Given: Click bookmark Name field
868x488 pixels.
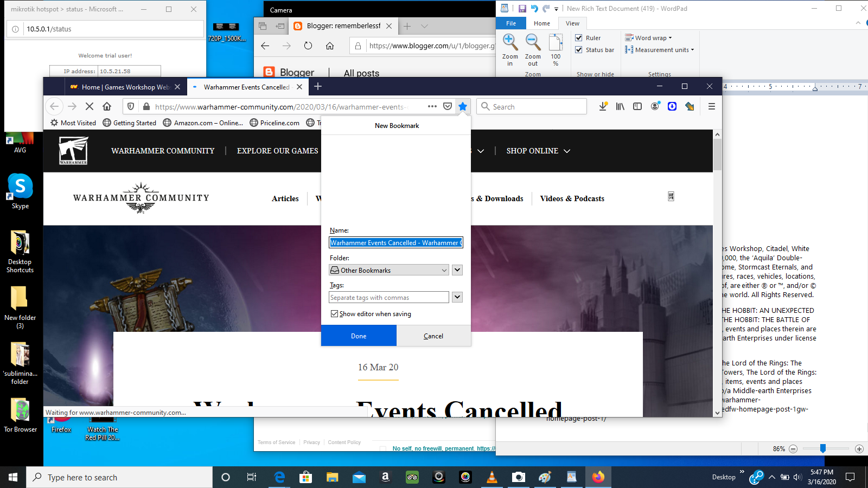Looking at the screenshot, I should (396, 242).
